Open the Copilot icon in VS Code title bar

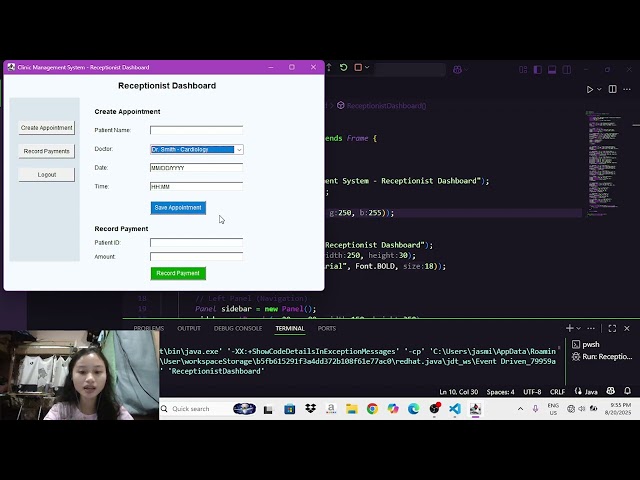point(457,70)
